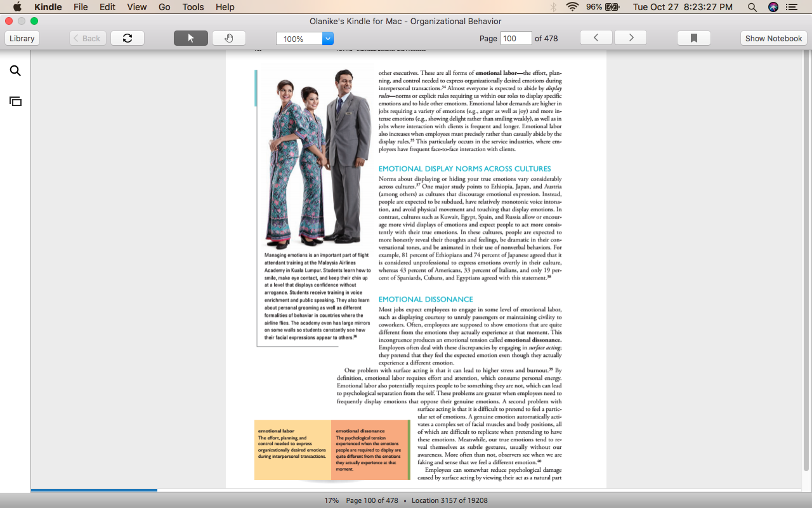812x508 pixels.
Task: Open the table of contents sidebar icon
Action: click(x=15, y=102)
